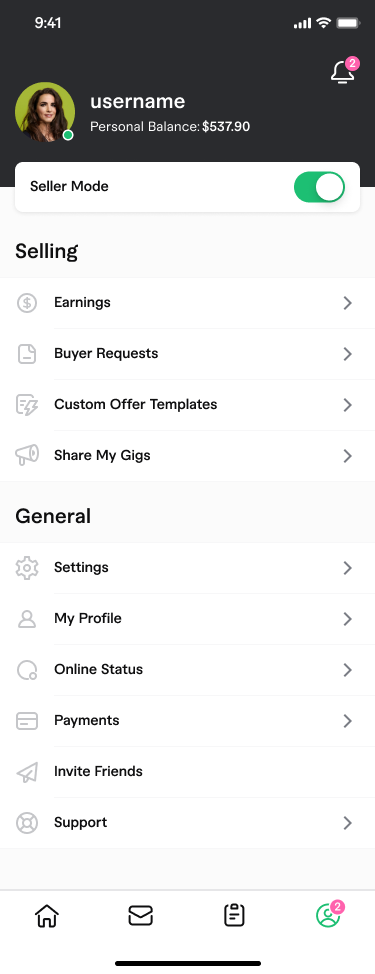Tap the Payments card icon

click(27, 721)
